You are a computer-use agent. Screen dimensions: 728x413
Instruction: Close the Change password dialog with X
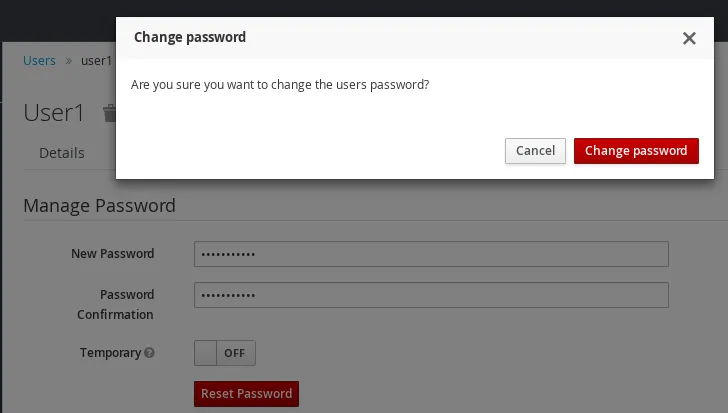(x=689, y=38)
